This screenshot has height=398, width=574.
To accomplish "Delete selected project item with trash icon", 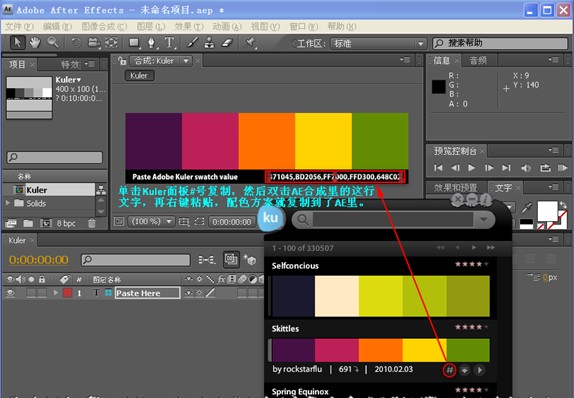I will click(x=92, y=223).
